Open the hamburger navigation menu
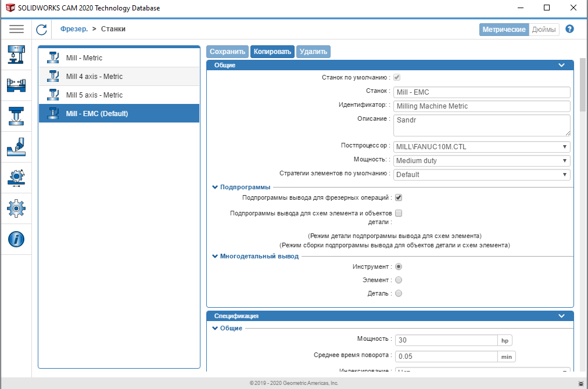This screenshot has width=588, height=389. coord(16,29)
